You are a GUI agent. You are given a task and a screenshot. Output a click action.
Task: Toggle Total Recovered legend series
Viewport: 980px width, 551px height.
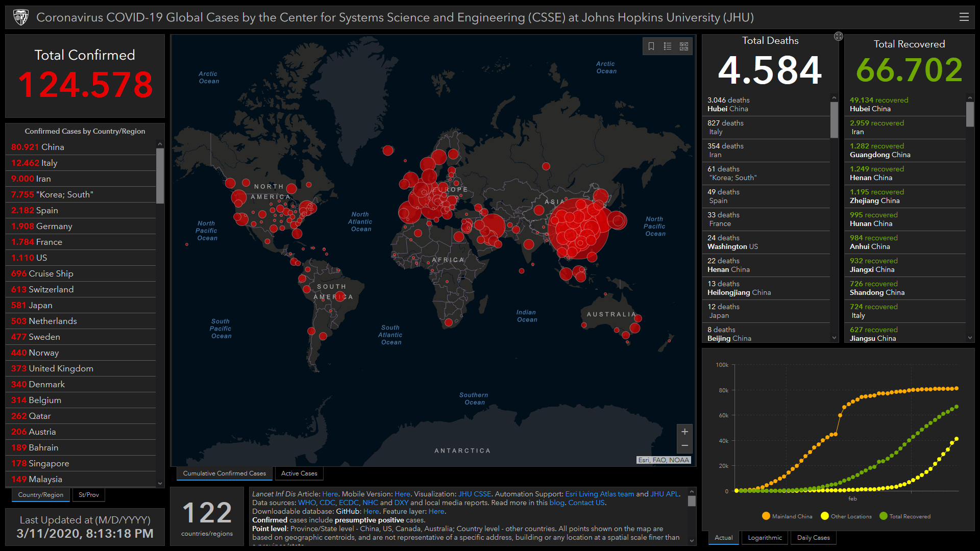click(x=905, y=516)
